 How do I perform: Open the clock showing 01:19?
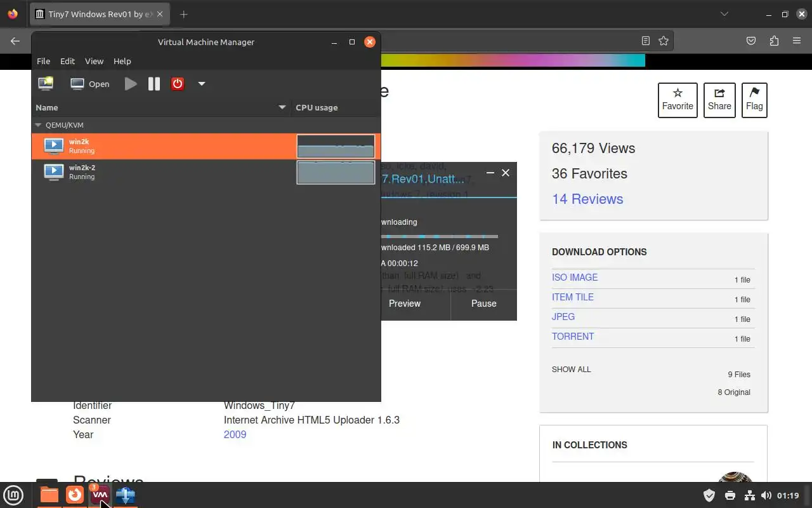(x=788, y=495)
